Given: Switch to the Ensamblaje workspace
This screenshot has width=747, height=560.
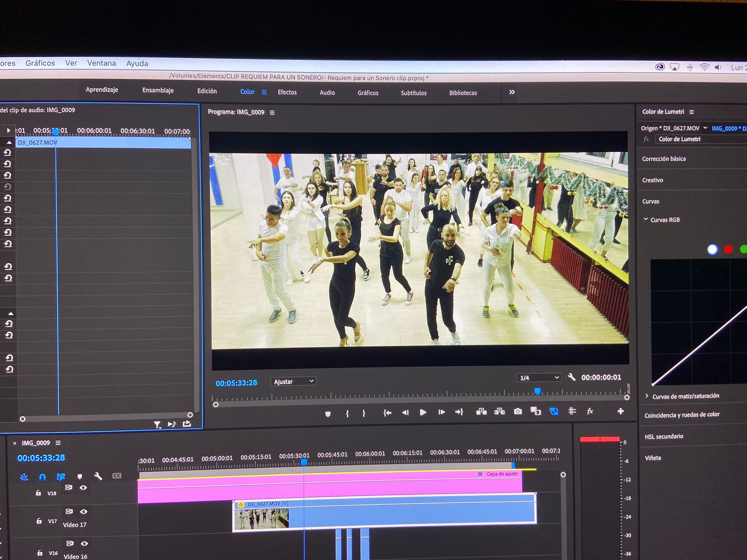Looking at the screenshot, I should point(158,90).
